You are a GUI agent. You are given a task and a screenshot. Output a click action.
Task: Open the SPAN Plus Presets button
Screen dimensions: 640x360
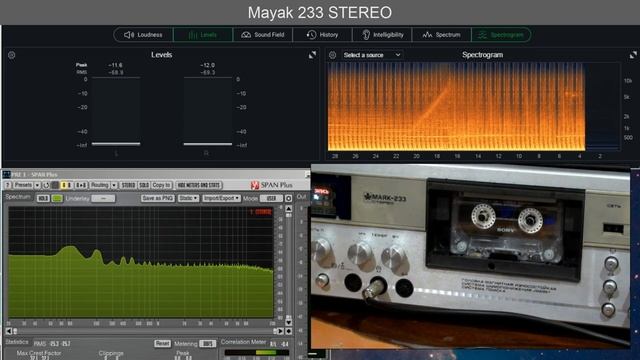[23, 185]
